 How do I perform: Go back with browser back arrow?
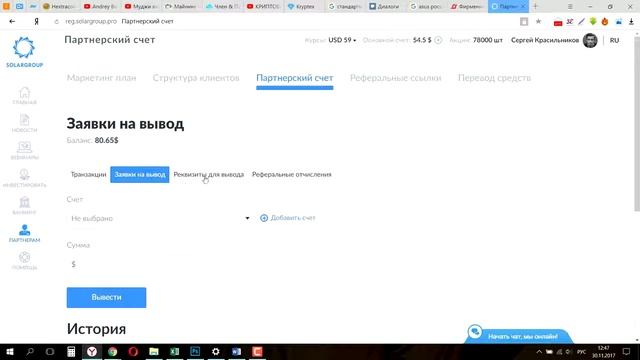(x=12, y=21)
